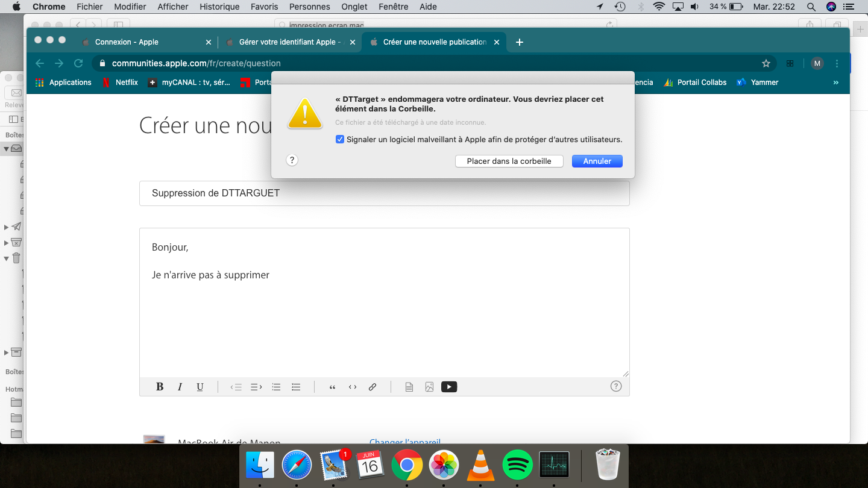Launch Spotify from the Dock
This screenshot has width=868, height=488.
[x=517, y=465]
